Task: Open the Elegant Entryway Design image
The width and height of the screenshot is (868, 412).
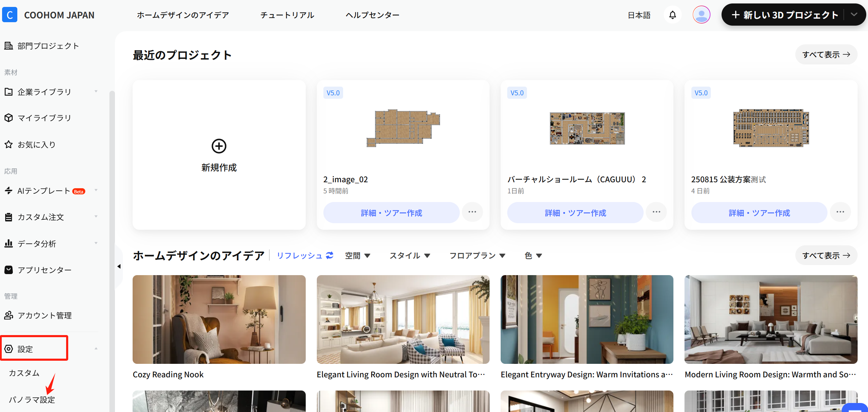Action: coord(587,319)
